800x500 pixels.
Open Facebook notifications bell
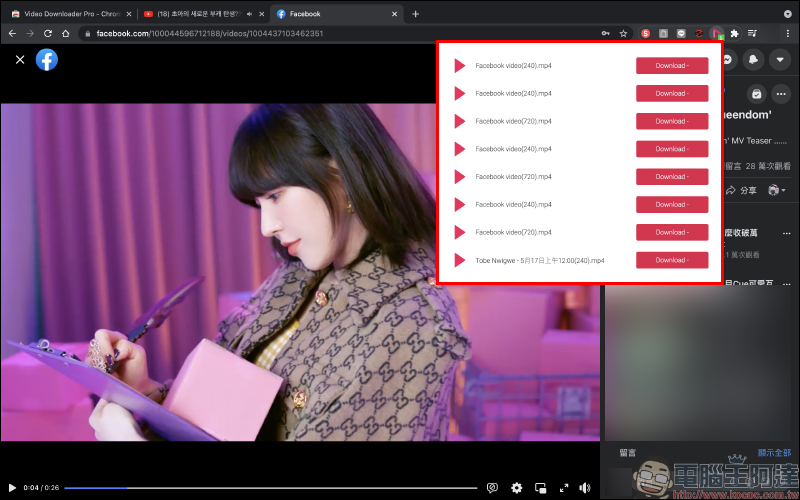coord(753,59)
